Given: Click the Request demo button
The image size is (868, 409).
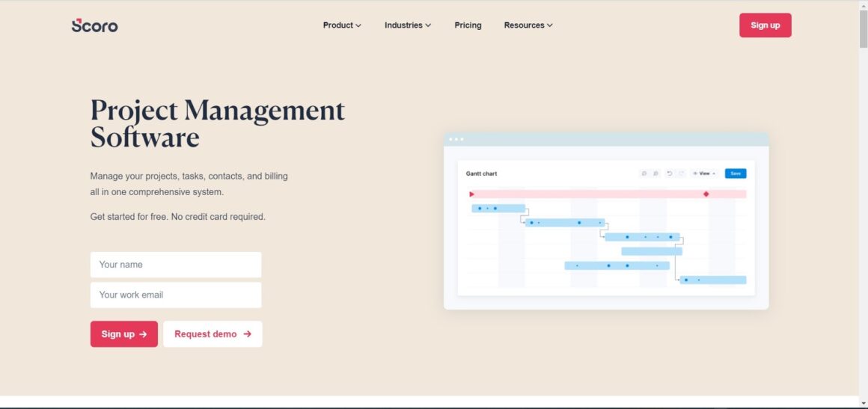Looking at the screenshot, I should (x=213, y=334).
